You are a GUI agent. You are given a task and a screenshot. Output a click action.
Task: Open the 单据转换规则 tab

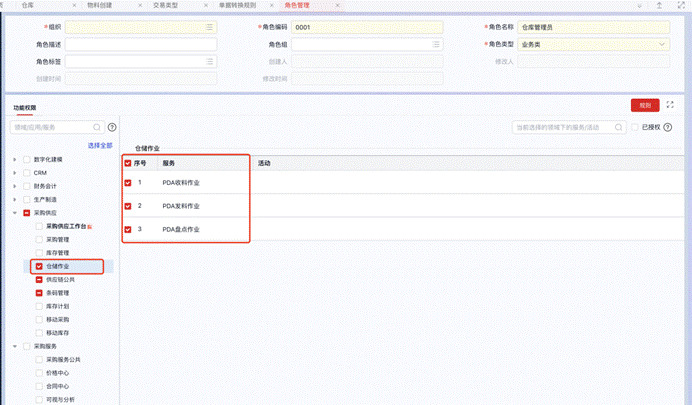[237, 5]
